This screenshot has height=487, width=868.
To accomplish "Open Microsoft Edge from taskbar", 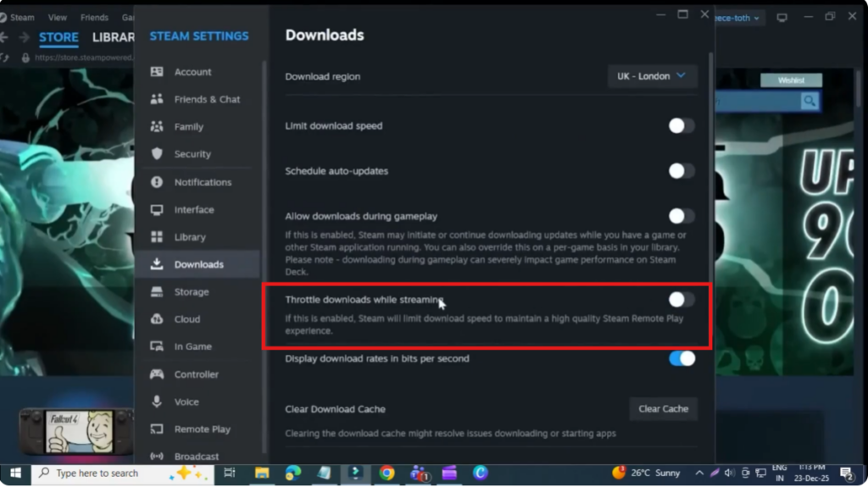I will coord(292,473).
